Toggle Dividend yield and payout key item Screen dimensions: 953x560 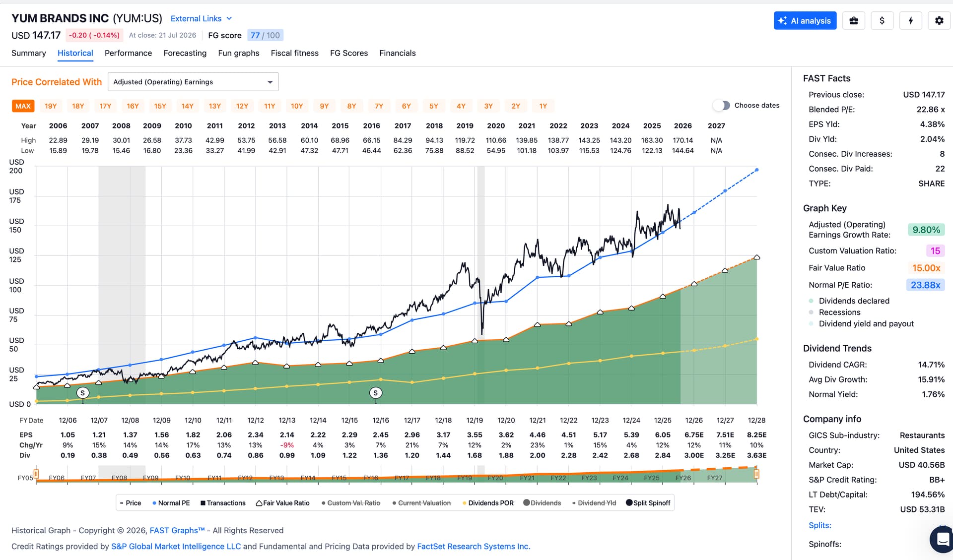(x=861, y=324)
